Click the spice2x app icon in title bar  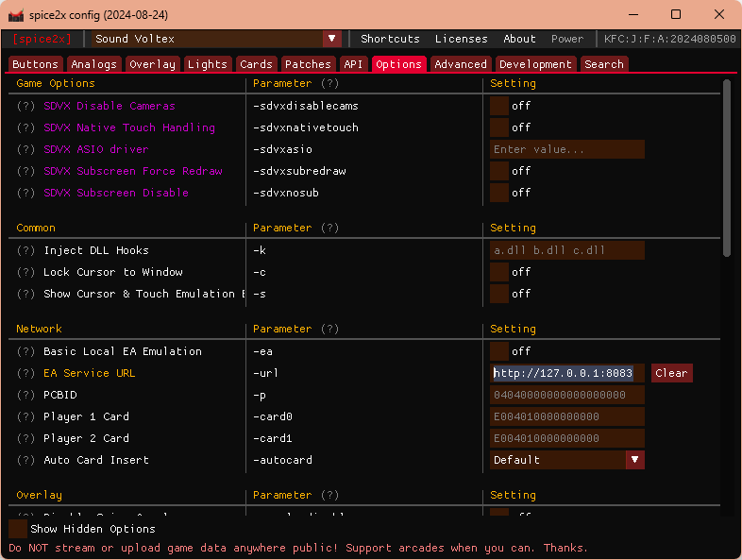(x=16, y=14)
